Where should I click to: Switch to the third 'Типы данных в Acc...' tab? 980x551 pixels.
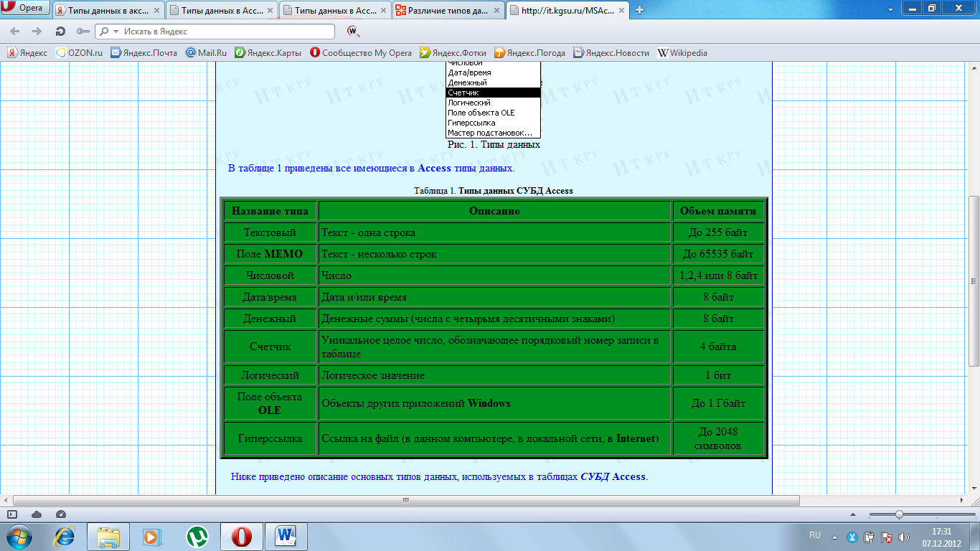335,10
